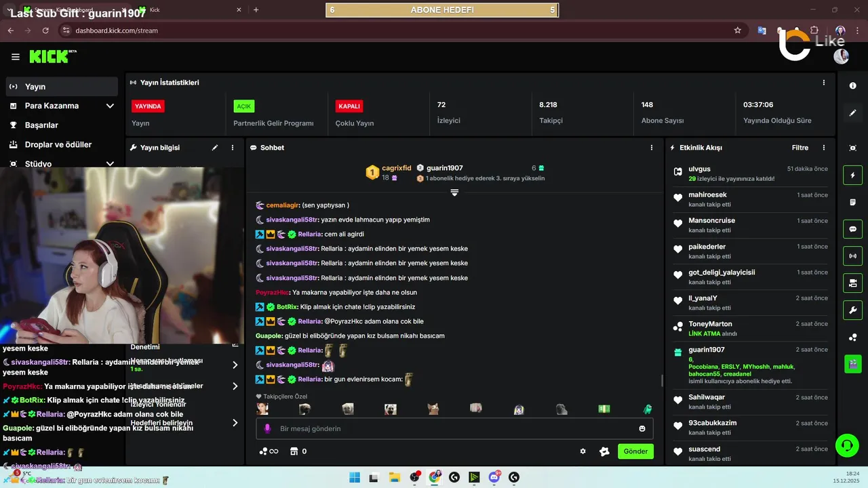The height and width of the screenshot is (488, 868).
Task: Click the green headset support button
Action: 847,445
